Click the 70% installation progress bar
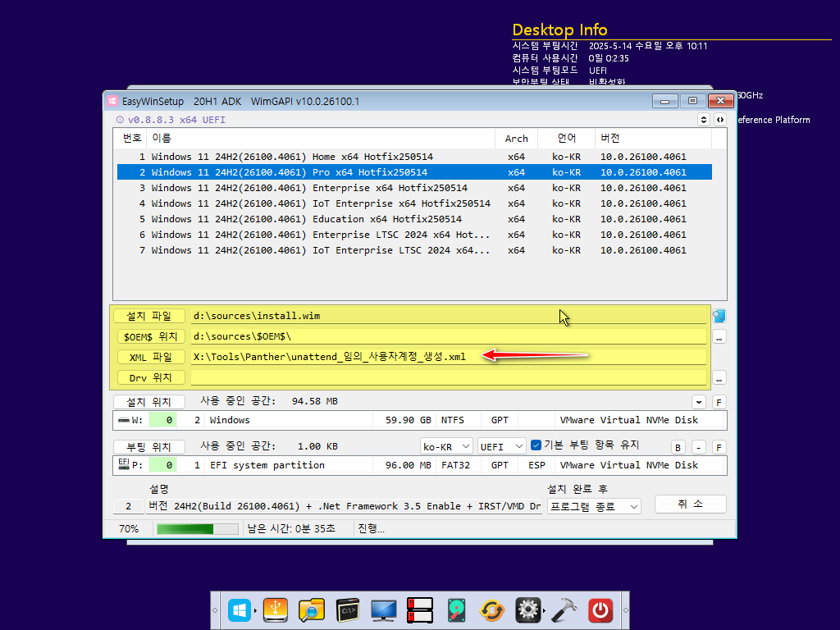 tap(197, 529)
